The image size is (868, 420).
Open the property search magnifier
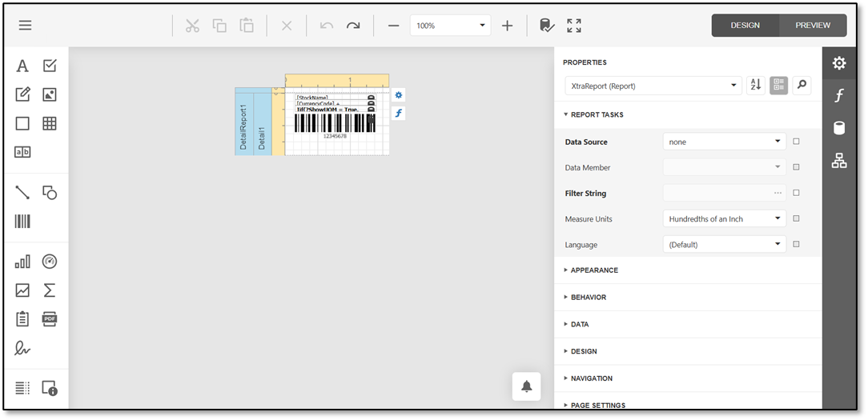click(x=802, y=86)
